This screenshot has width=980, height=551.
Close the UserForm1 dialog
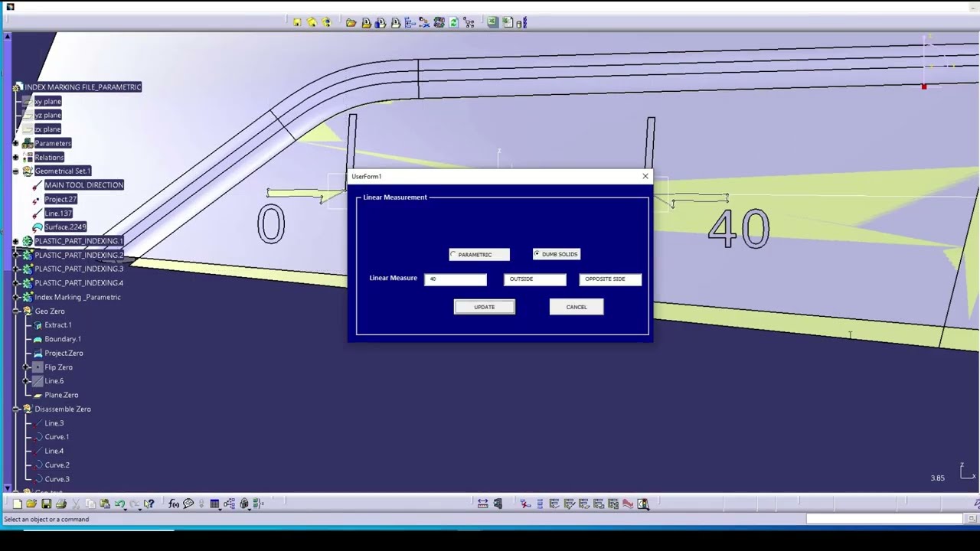[x=645, y=177]
